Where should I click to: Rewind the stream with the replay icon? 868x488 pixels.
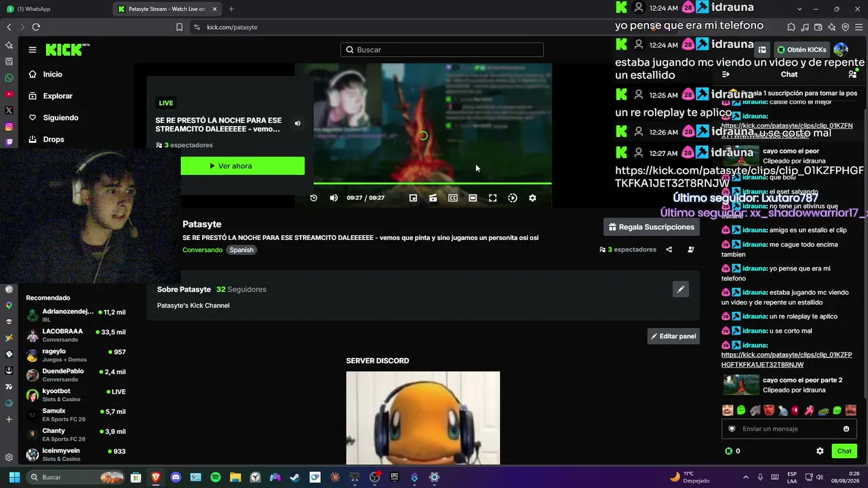pyautogui.click(x=313, y=198)
